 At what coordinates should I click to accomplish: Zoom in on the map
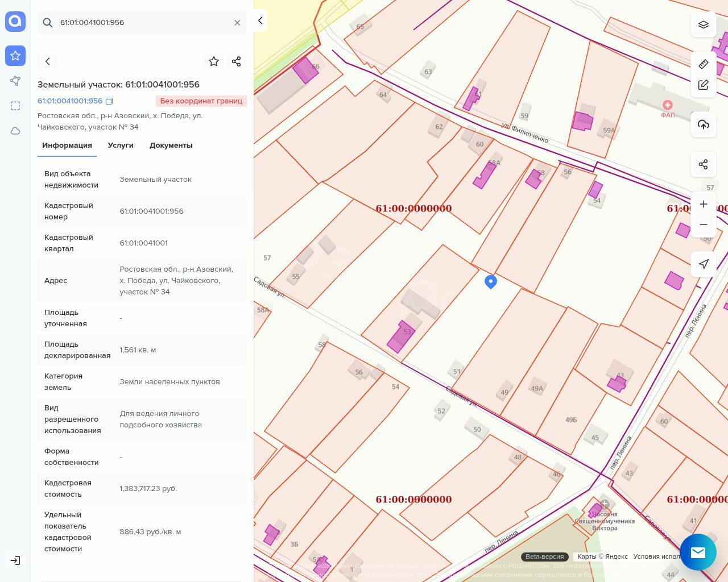click(x=703, y=204)
